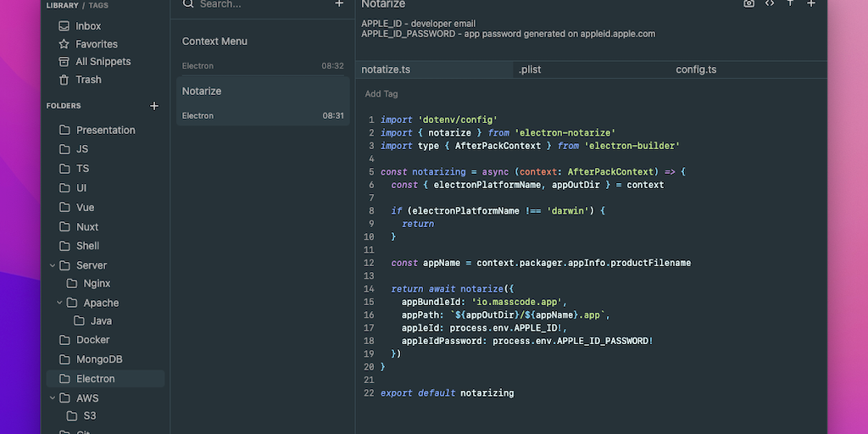The width and height of the screenshot is (868, 434).
Task: Switch to the .plist fragment tab
Action: [x=530, y=70]
